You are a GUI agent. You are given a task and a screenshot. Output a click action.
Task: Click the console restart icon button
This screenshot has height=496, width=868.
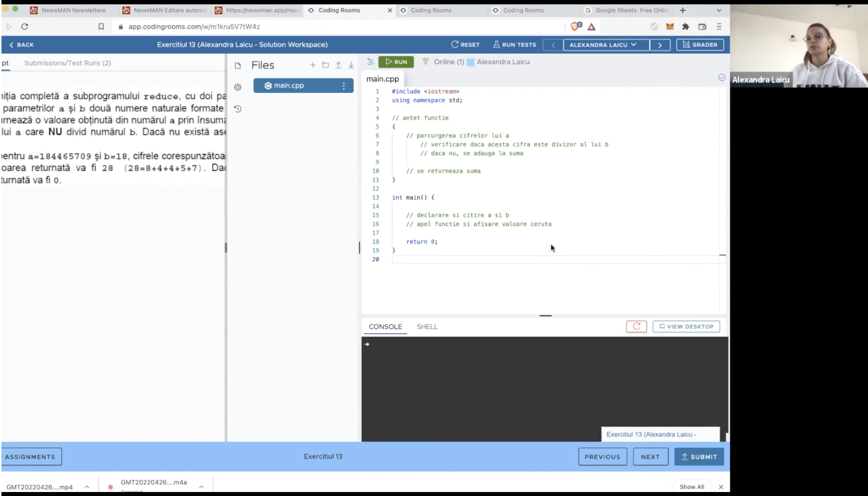tap(636, 326)
